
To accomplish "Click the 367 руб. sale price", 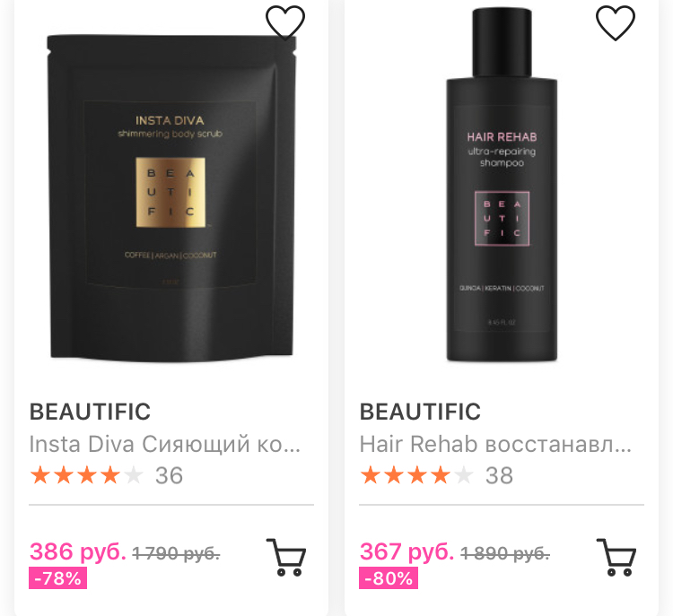I will 406,551.
